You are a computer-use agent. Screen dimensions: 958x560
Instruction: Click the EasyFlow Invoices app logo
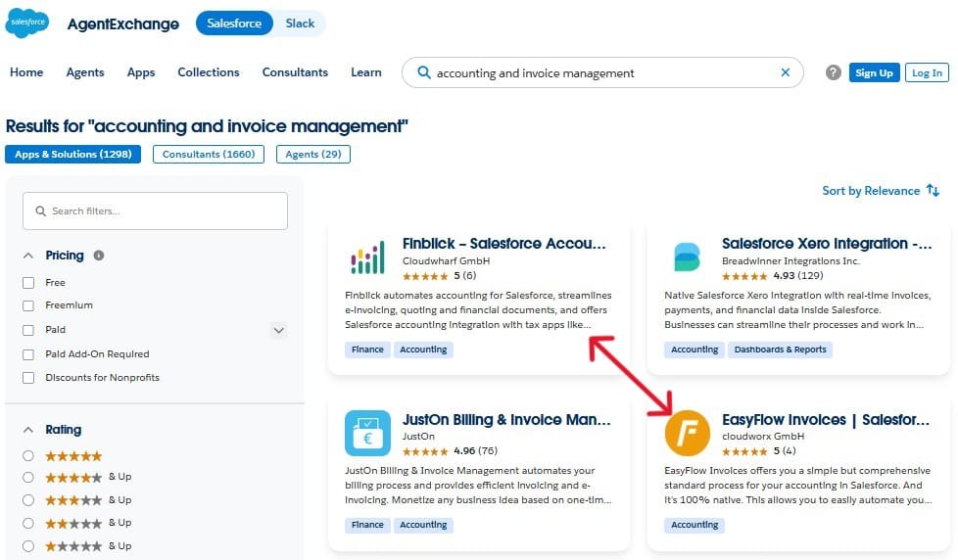687,433
